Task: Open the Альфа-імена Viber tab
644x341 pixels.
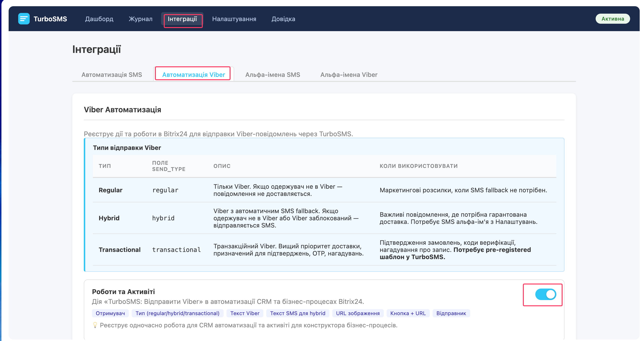Action: [x=349, y=74]
